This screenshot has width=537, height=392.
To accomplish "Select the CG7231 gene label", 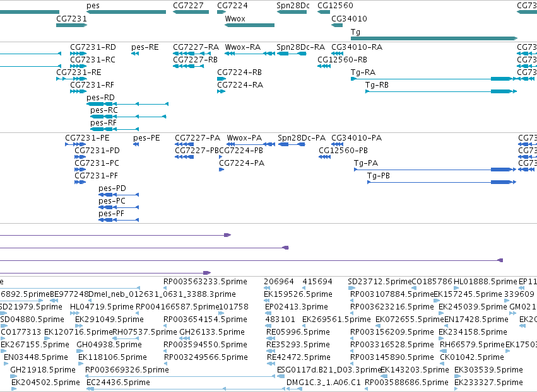I will click(71, 18).
